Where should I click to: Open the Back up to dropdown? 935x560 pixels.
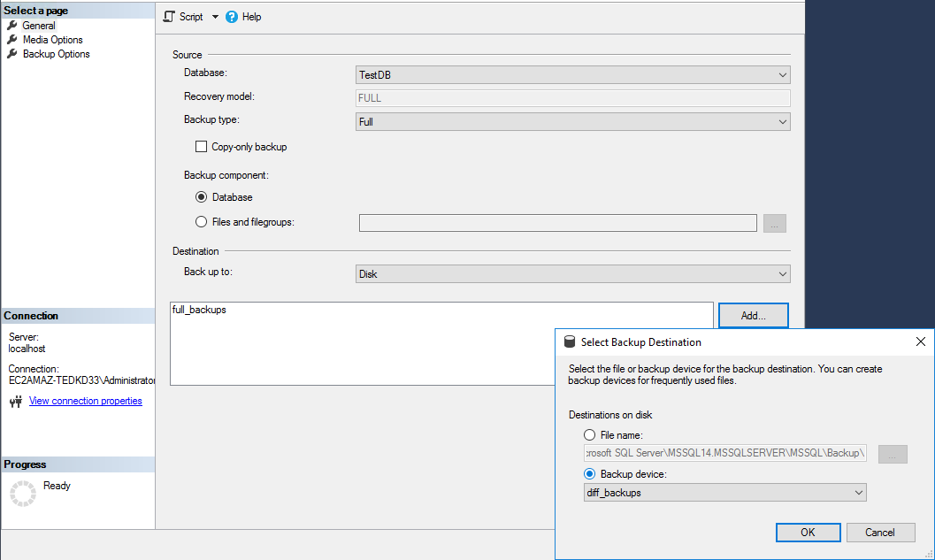pos(572,273)
